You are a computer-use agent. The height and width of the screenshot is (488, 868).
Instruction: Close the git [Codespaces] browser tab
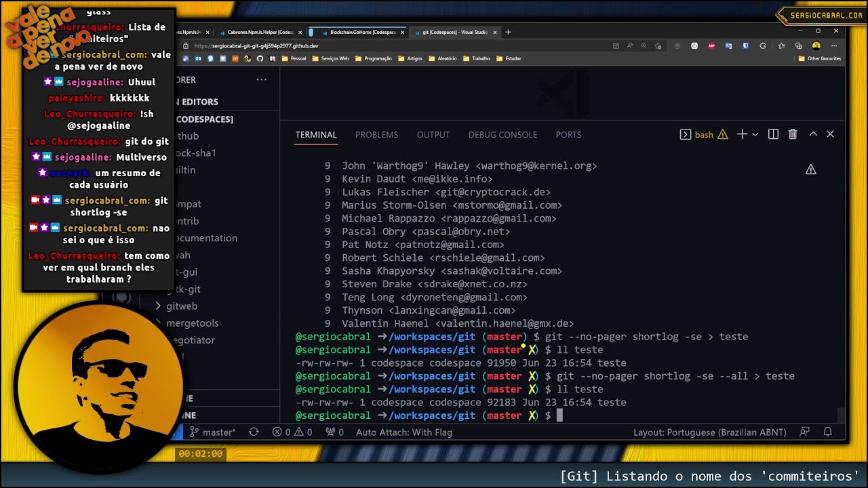[x=495, y=32]
